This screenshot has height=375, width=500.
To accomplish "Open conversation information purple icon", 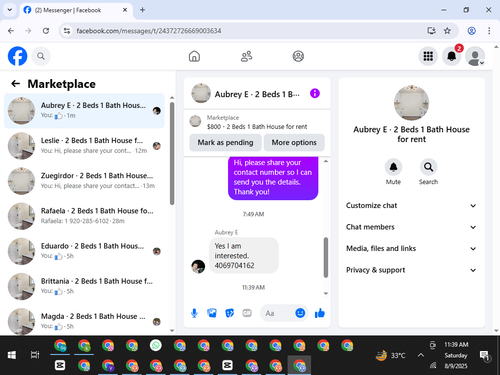I will tap(315, 93).
